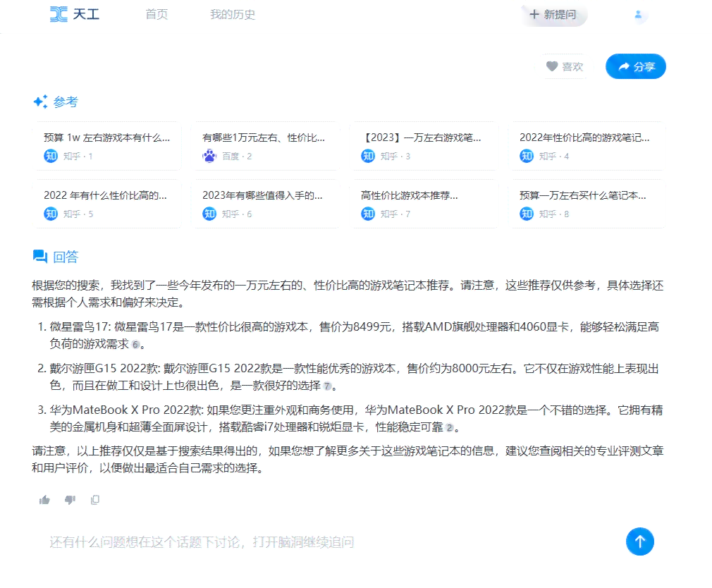Click the 知乎 icon labeled 知乎 · 6
The width and height of the screenshot is (712, 588).
[209, 214]
